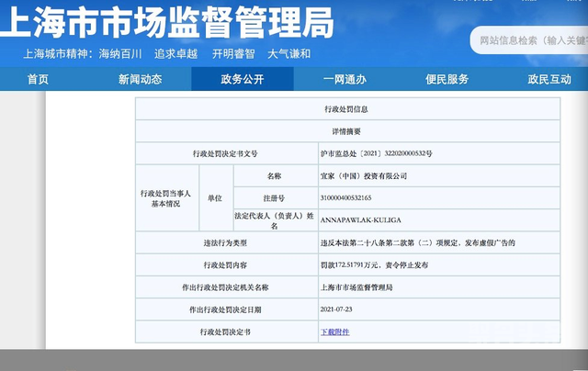Open the 便民服务 navigation tab
Viewport: 588px width, 371px height.
coord(447,79)
